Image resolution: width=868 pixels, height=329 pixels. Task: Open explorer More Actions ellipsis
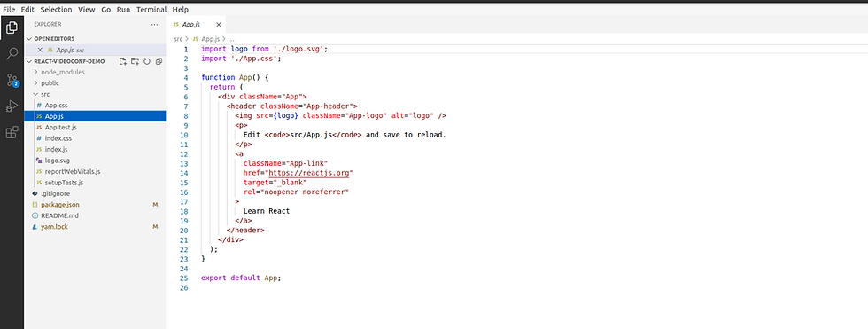pos(154,24)
